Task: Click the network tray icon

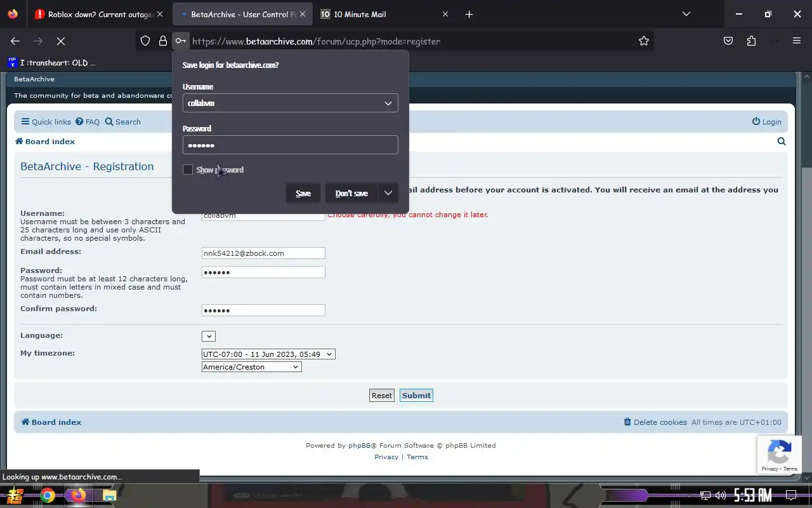Action: tap(705, 495)
